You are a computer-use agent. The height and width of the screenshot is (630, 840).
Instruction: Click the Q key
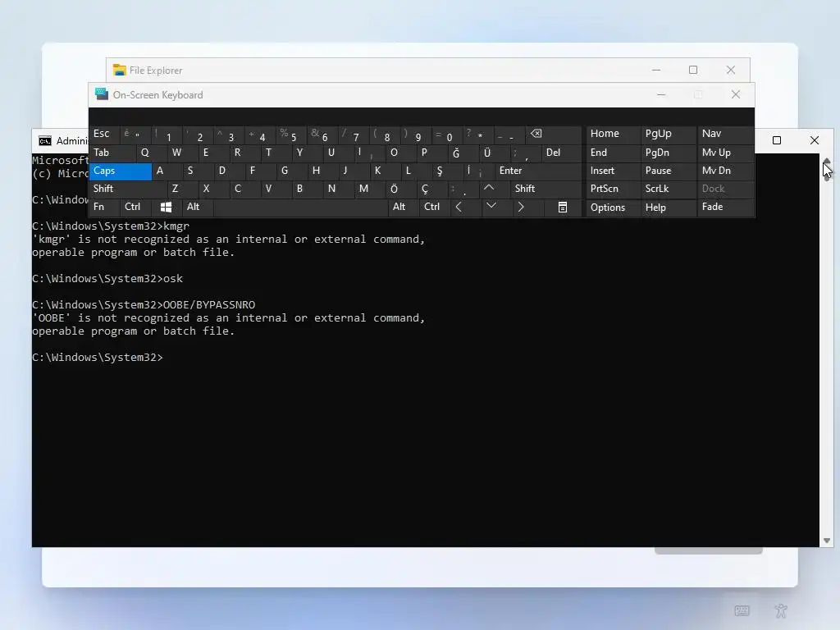point(151,153)
